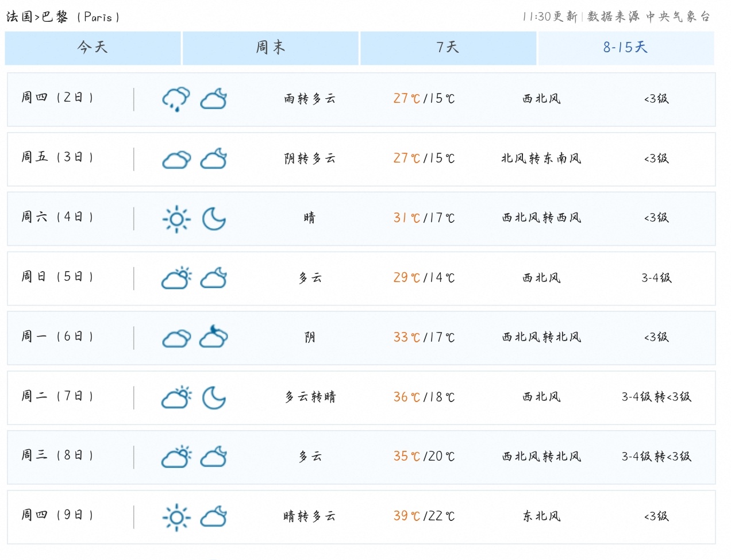Open the 周末 forecast tab
The height and width of the screenshot is (560, 731).
(x=271, y=48)
